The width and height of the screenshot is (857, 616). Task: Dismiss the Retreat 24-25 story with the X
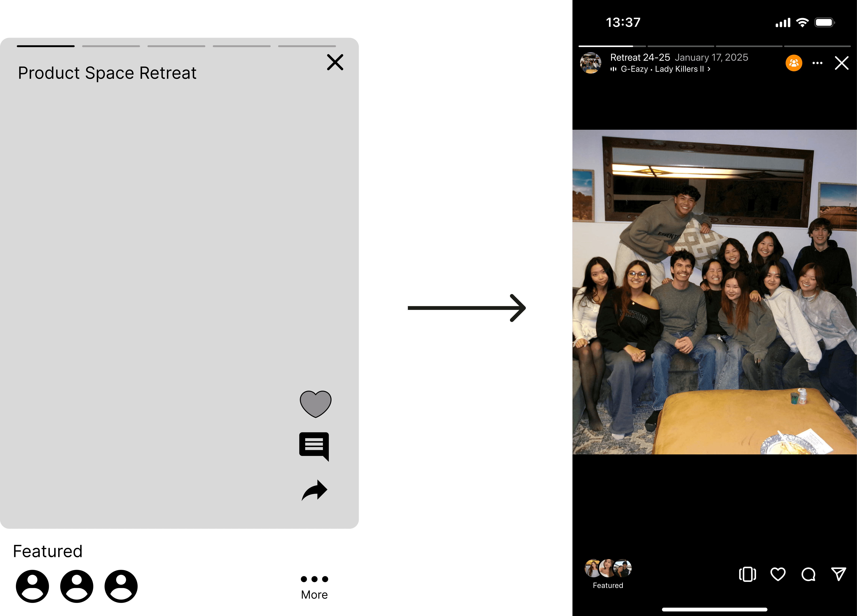coord(841,63)
